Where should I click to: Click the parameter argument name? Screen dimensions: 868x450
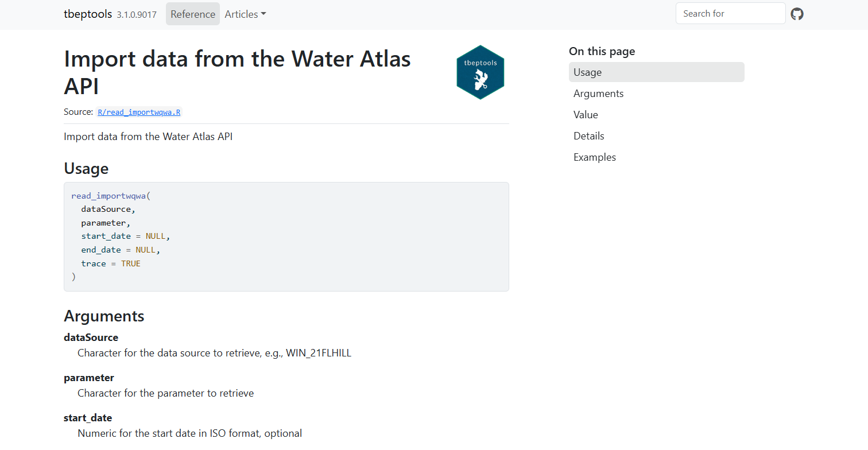89,378
